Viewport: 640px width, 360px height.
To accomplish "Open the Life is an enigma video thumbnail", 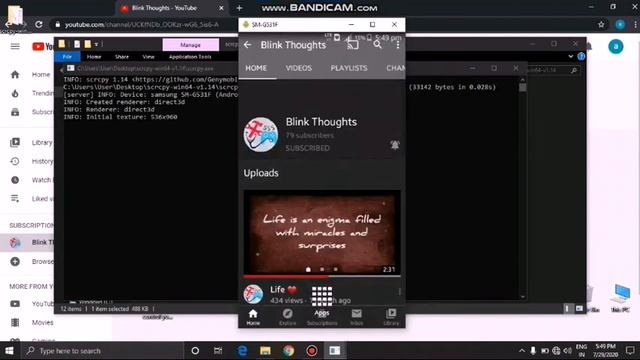I will click(322, 232).
